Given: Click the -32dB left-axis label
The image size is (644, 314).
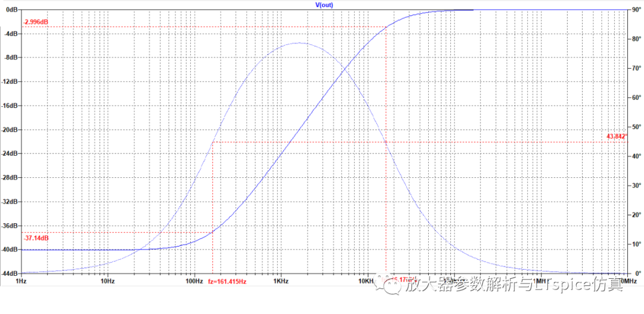Looking at the screenshot, I should 10,201.
